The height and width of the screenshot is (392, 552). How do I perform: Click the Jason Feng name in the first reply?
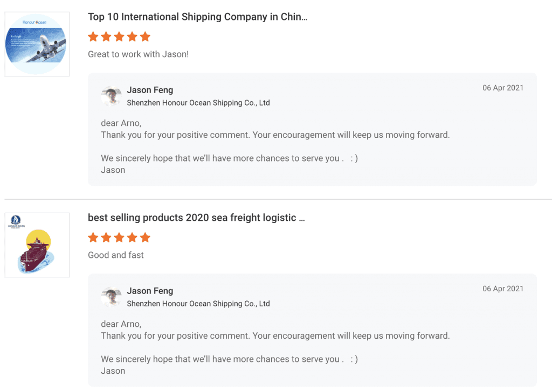click(x=150, y=90)
